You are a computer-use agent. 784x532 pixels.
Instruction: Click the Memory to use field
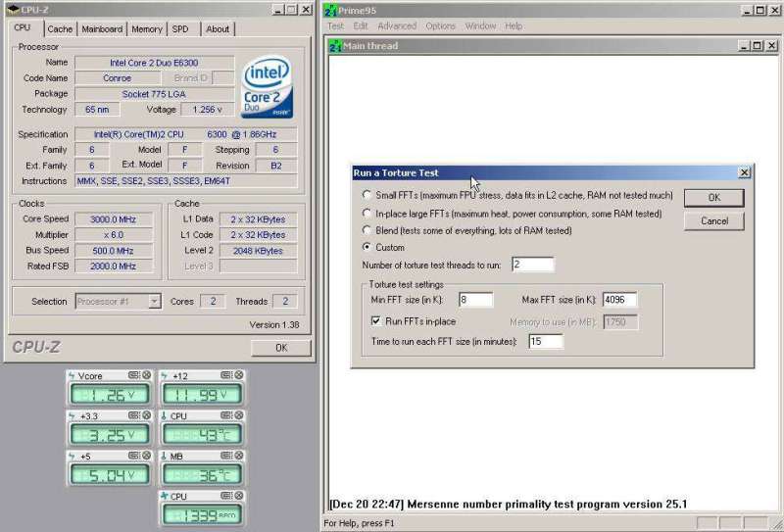tap(620, 322)
